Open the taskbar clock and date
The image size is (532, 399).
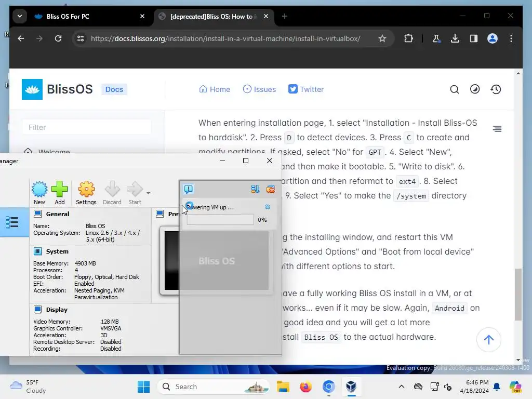pos(474,387)
